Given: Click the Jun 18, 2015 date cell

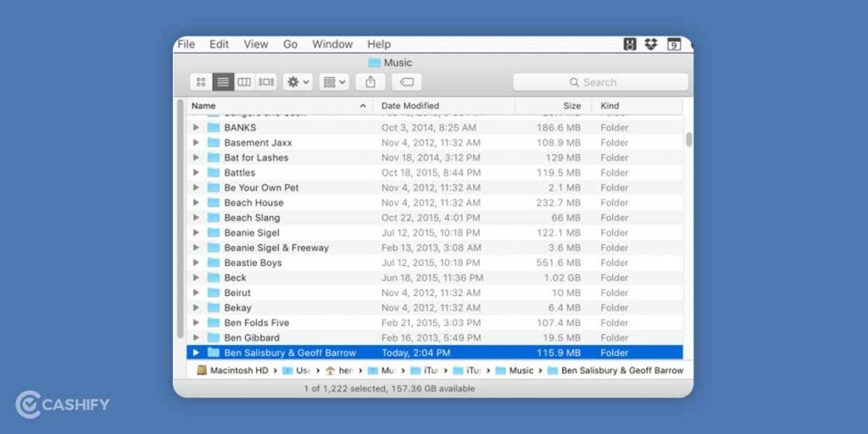Looking at the screenshot, I should click(432, 277).
